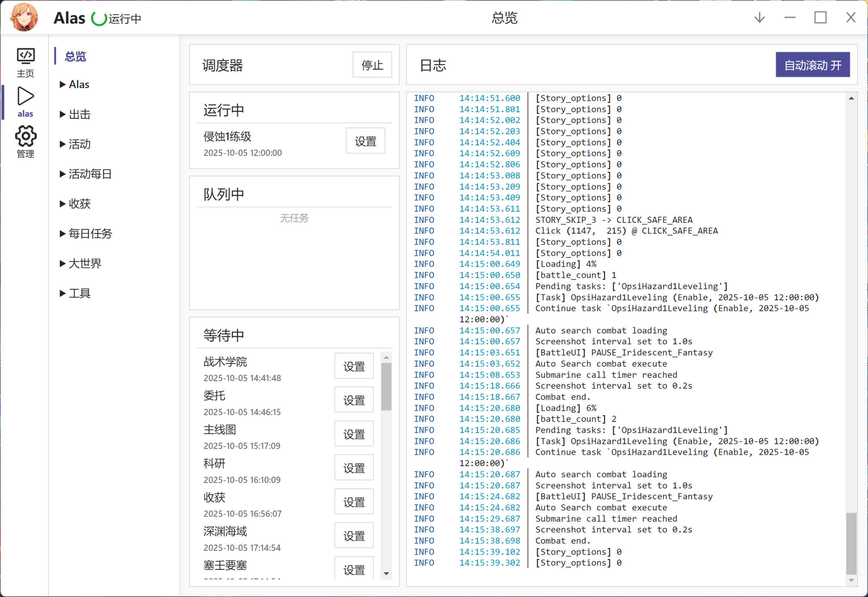Open the 工具 tools menu item

click(79, 294)
